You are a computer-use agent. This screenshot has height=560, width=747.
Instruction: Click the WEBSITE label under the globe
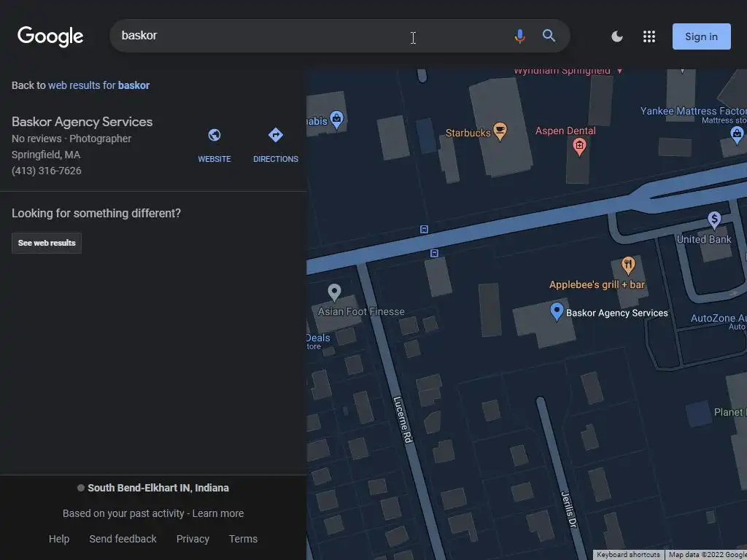click(x=214, y=159)
